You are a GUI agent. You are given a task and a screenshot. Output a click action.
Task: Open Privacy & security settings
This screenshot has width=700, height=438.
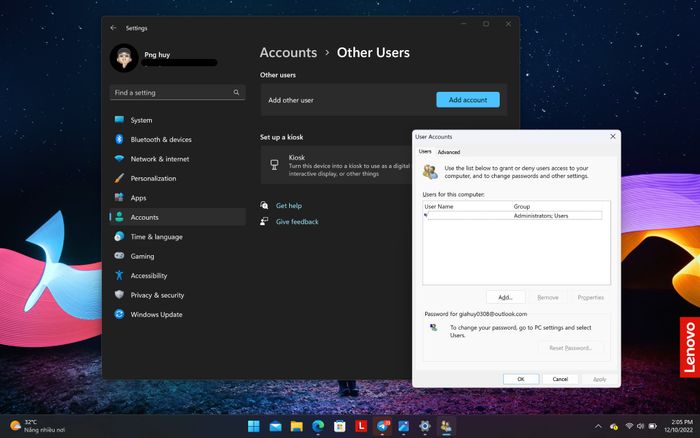pos(157,295)
